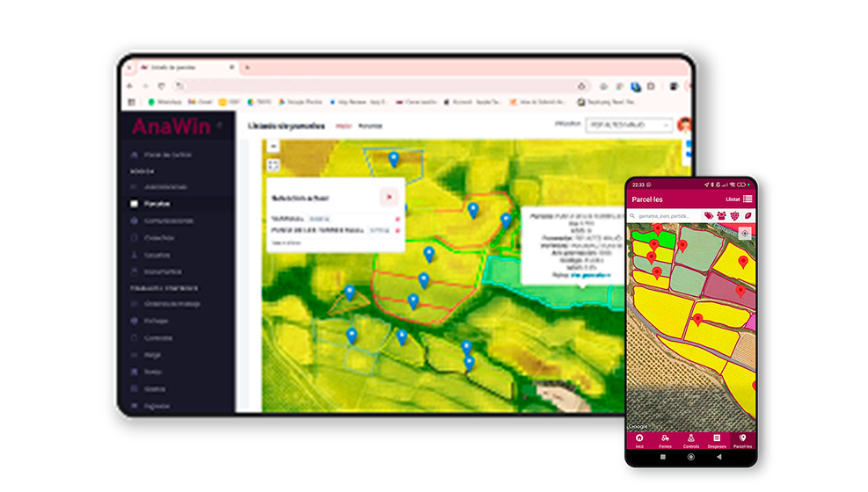
Task: Open the Llistat list view icon on phone
Action: pyautogui.click(x=748, y=199)
